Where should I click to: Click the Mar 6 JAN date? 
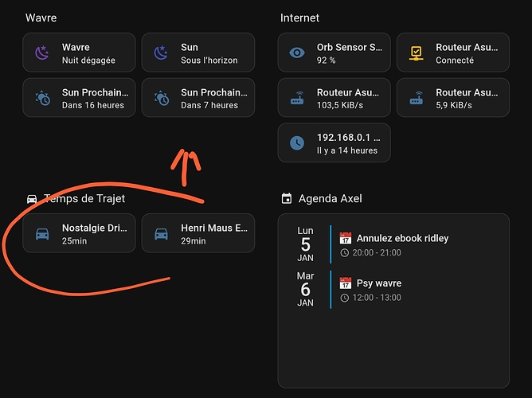click(x=305, y=289)
